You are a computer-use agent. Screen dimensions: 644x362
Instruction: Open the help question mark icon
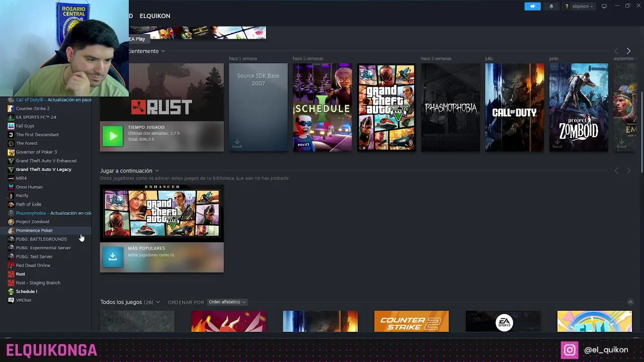(x=567, y=7)
